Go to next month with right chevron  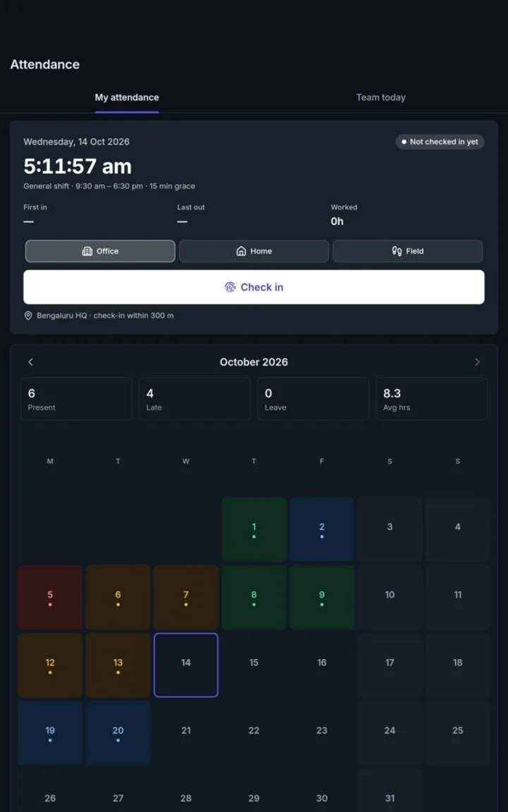(478, 362)
